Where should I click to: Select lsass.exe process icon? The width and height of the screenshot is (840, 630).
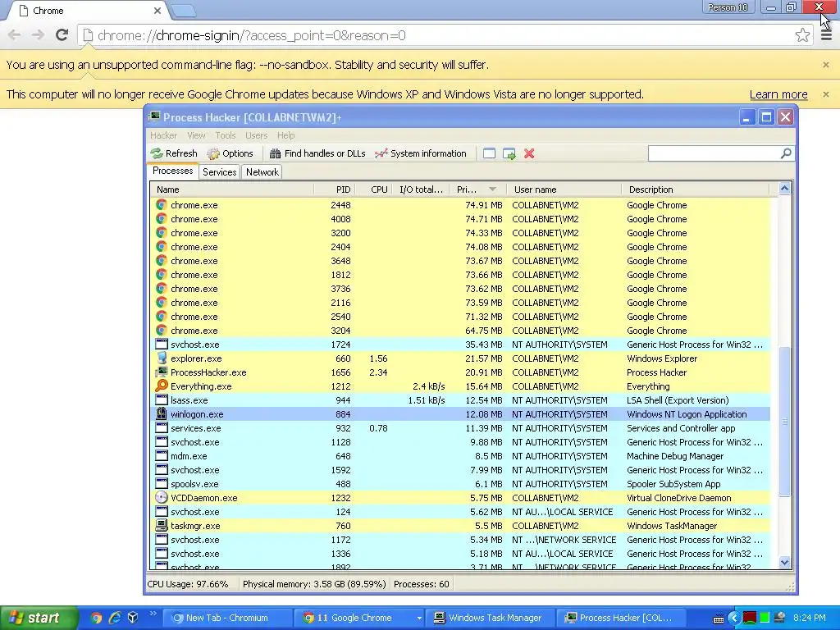coord(162,400)
